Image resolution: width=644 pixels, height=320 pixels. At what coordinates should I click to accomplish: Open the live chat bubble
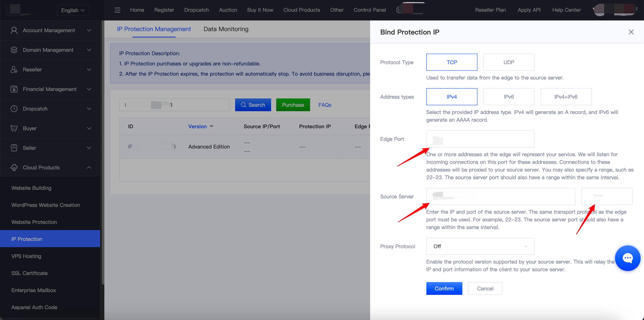(627, 258)
